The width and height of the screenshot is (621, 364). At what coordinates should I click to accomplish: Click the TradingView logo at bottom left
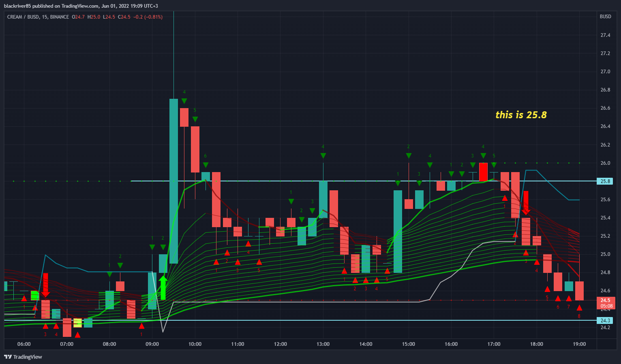(x=23, y=357)
